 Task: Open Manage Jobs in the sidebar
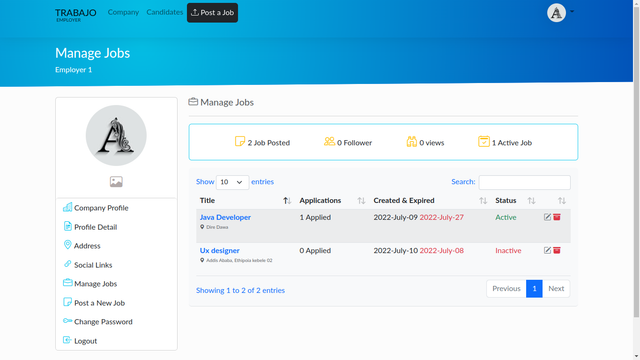click(x=96, y=284)
